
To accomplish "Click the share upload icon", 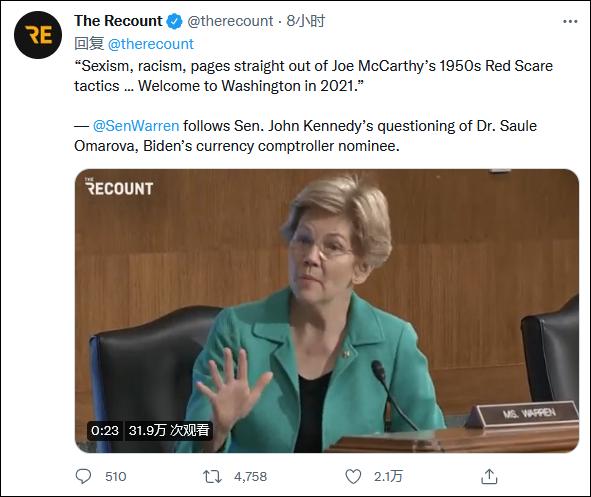I will (489, 476).
